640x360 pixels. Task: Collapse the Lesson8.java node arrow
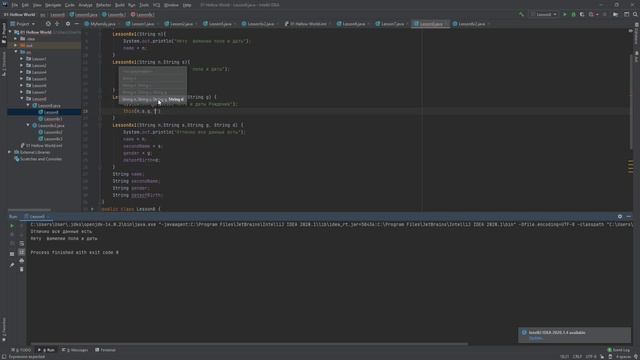(x=28, y=105)
